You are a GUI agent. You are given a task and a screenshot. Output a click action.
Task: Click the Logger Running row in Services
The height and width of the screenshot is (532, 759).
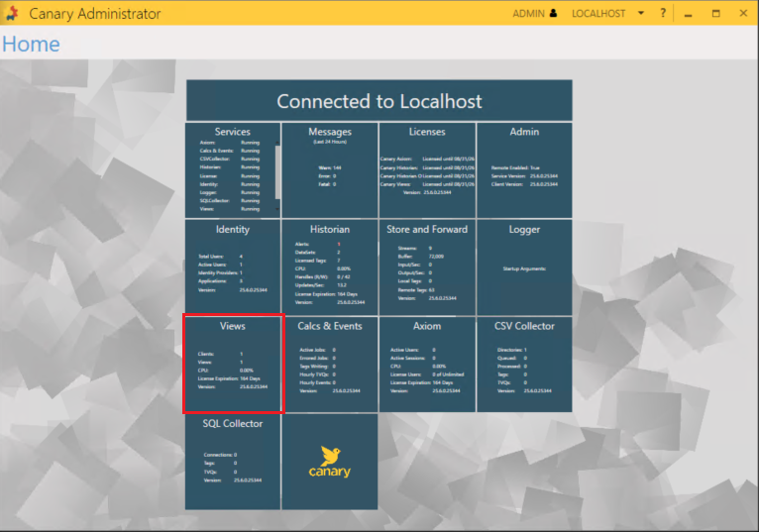[x=230, y=192]
